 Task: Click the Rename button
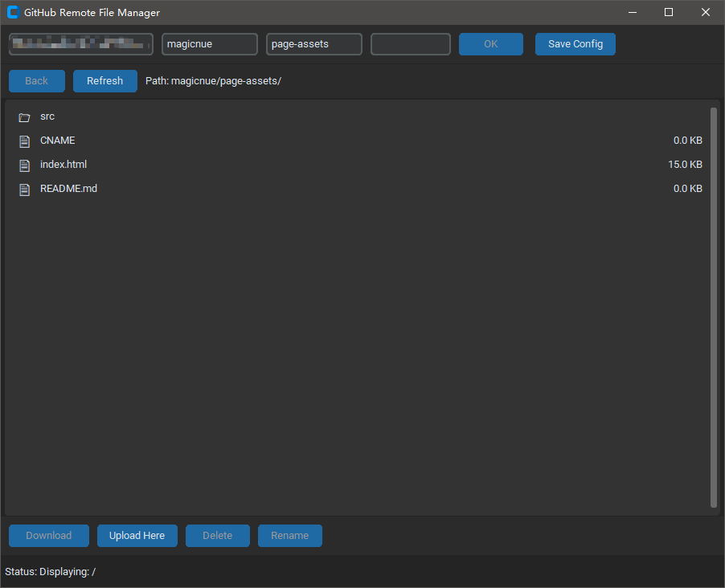(x=289, y=536)
